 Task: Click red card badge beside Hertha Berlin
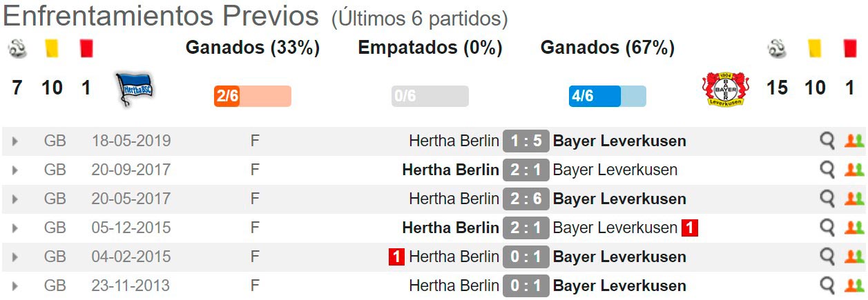pyautogui.click(x=396, y=257)
